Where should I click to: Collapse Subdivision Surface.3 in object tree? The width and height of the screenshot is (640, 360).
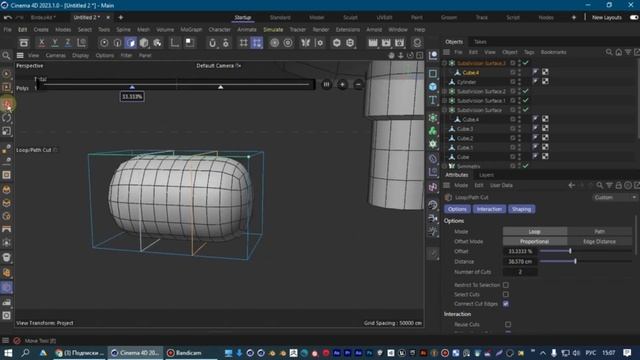click(444, 63)
